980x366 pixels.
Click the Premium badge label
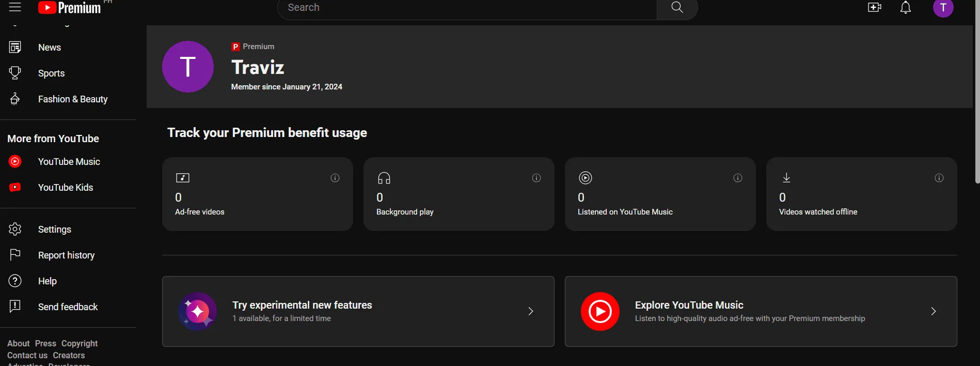tap(253, 47)
